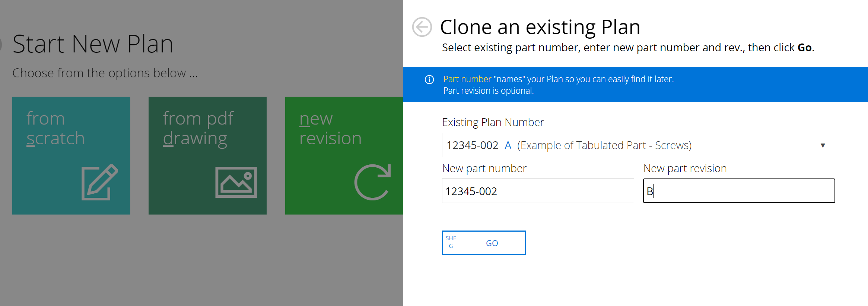Click the bold "Go" word in instructions
Viewport: 868px width, 306px height.
(804, 48)
